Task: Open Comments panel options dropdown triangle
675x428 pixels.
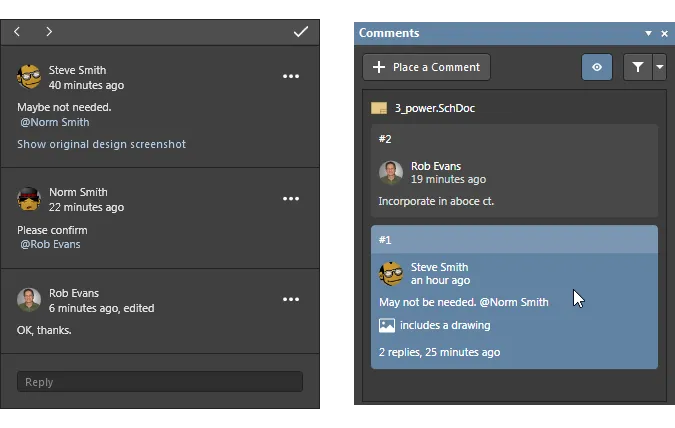Action: pyautogui.click(x=648, y=33)
